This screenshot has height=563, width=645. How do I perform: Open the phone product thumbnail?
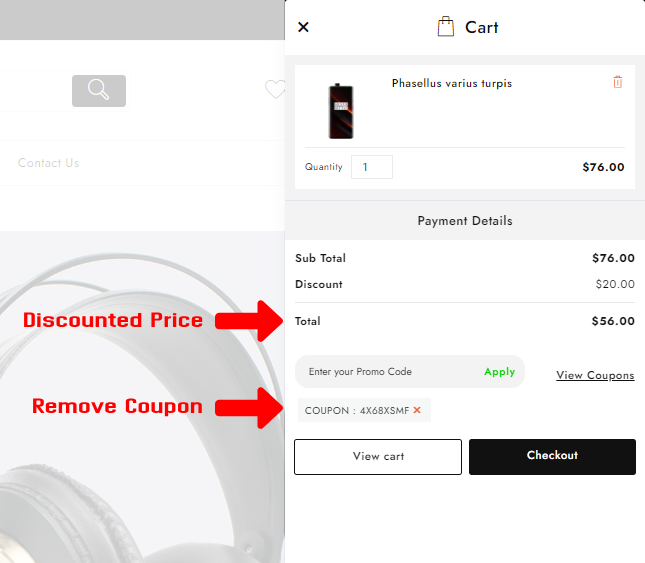point(340,111)
